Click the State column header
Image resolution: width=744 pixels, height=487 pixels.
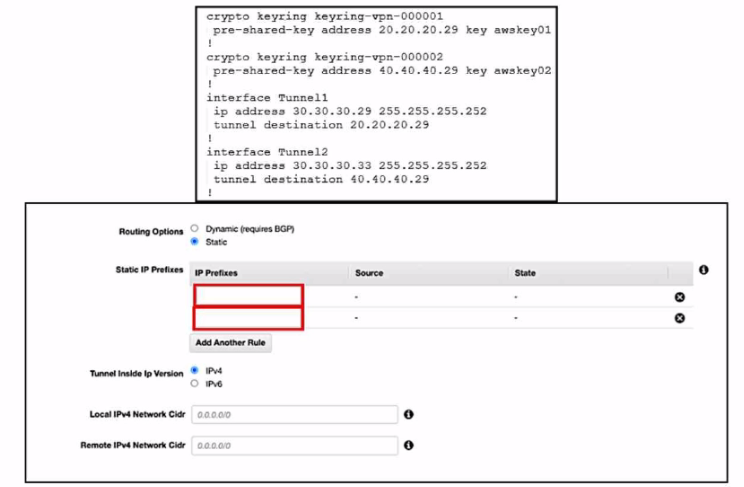point(525,273)
